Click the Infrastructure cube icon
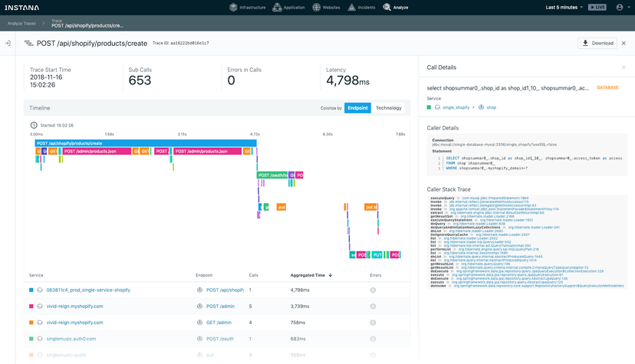635x364 pixels. click(233, 8)
